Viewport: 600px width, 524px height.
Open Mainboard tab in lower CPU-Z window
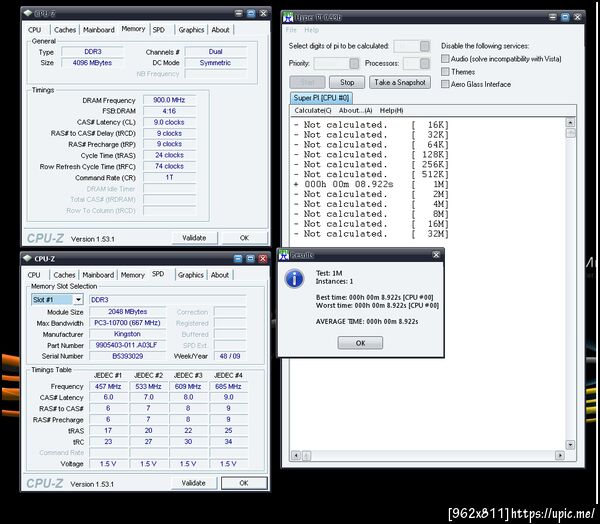(98, 275)
